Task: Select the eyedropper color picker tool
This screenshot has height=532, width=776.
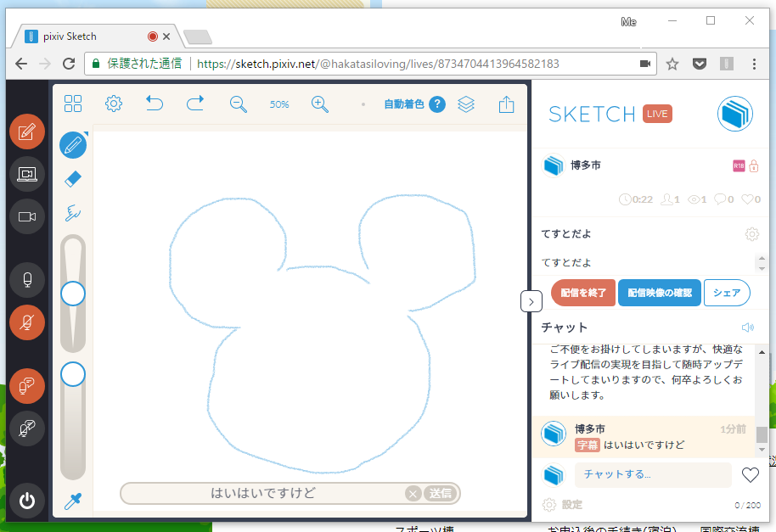Action: pos(73,501)
